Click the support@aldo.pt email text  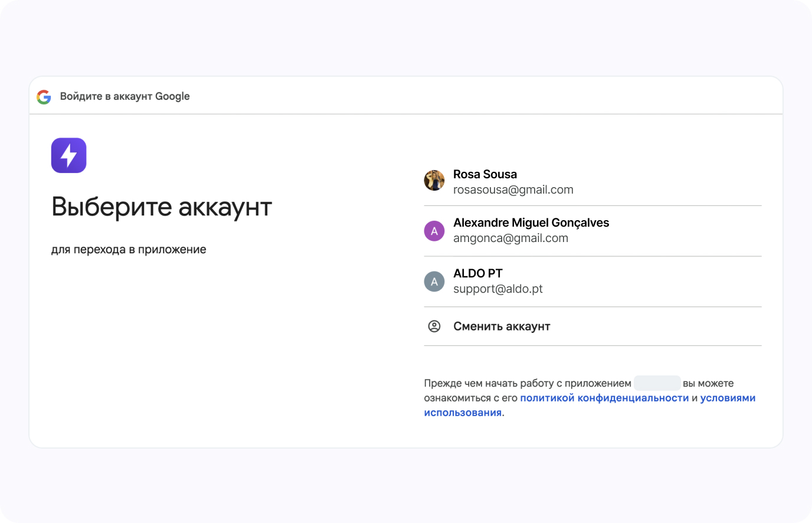pyautogui.click(x=497, y=289)
